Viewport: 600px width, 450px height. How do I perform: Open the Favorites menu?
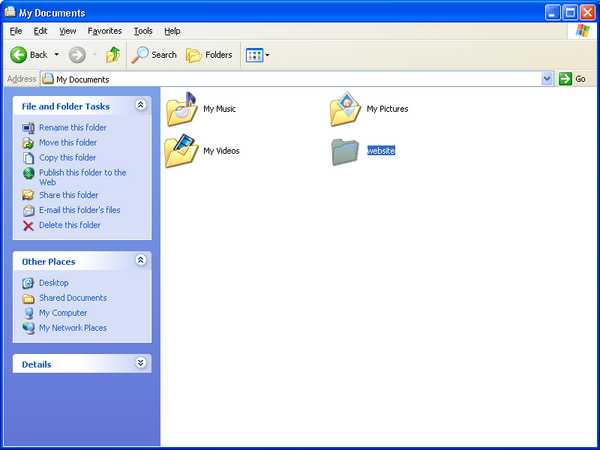pyautogui.click(x=104, y=31)
